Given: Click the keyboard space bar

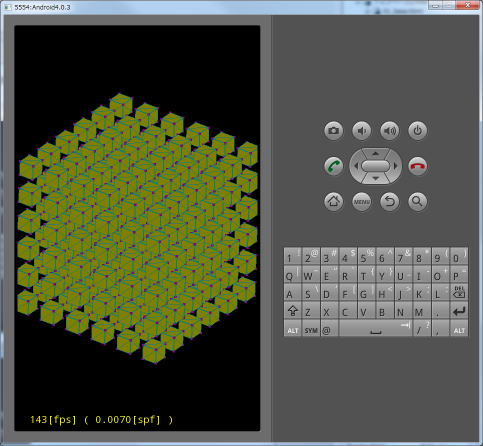Looking at the screenshot, I should 376,329.
